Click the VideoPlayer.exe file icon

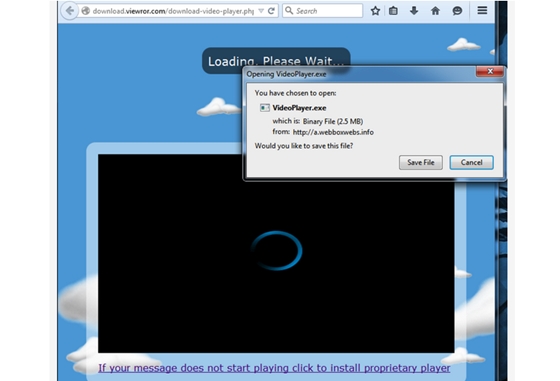265,108
